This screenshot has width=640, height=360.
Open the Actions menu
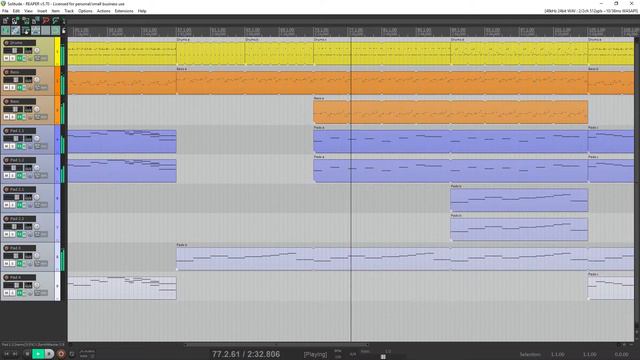(104, 11)
